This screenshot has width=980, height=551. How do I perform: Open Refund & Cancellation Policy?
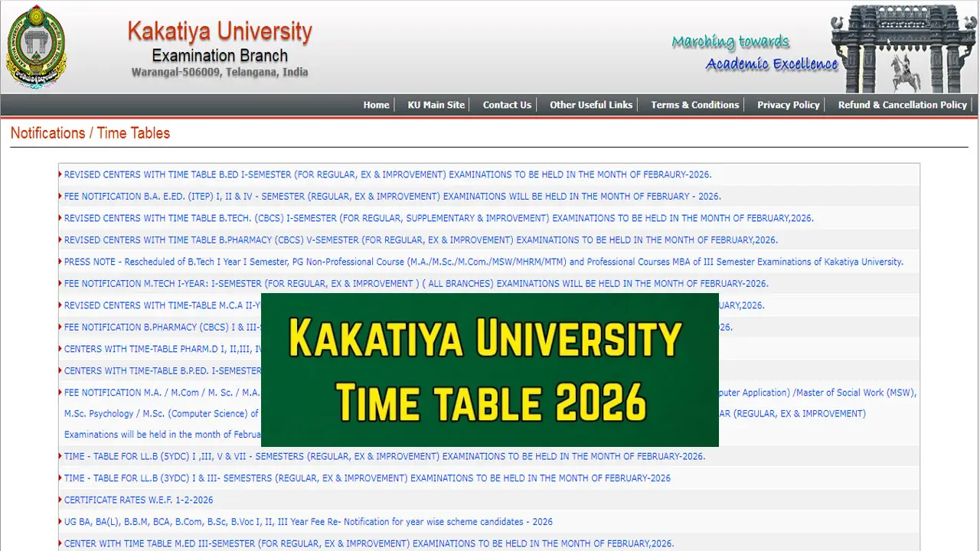pos(901,105)
